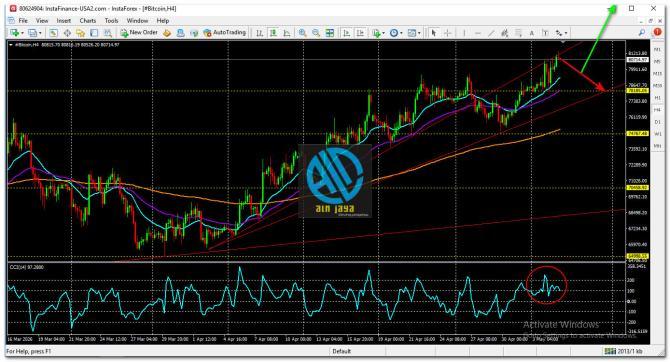The width and height of the screenshot is (670, 362).
Task: Click the chart-shift triangle marker atop chart
Action: [x=563, y=42]
